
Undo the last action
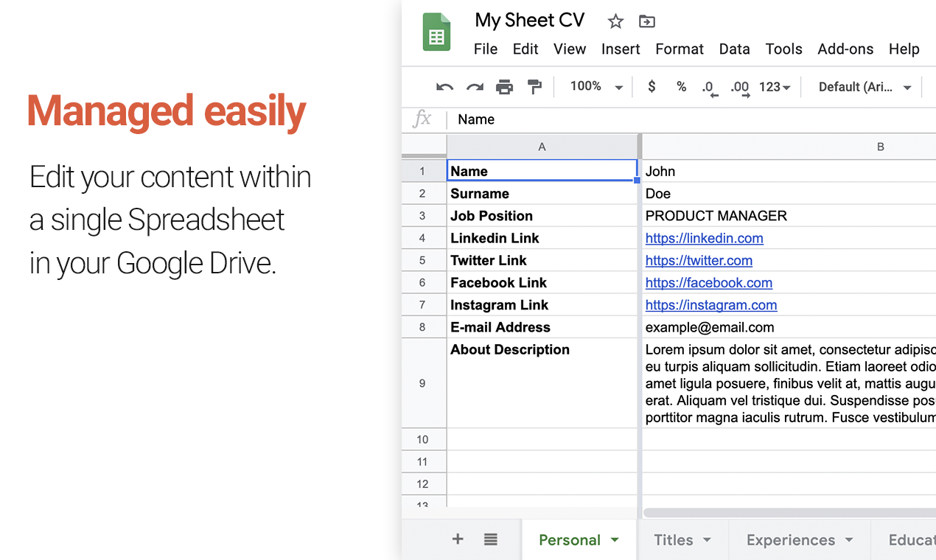(x=444, y=87)
